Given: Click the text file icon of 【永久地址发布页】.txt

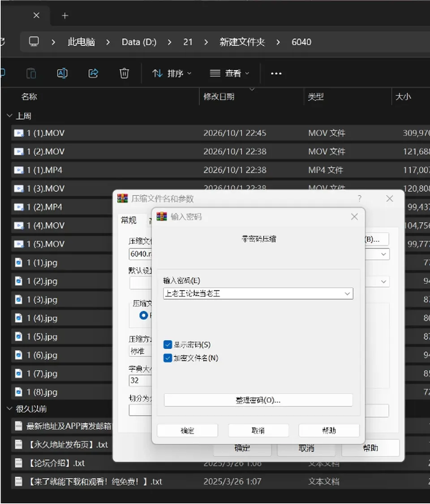Looking at the screenshot, I should pyautogui.click(x=19, y=444).
